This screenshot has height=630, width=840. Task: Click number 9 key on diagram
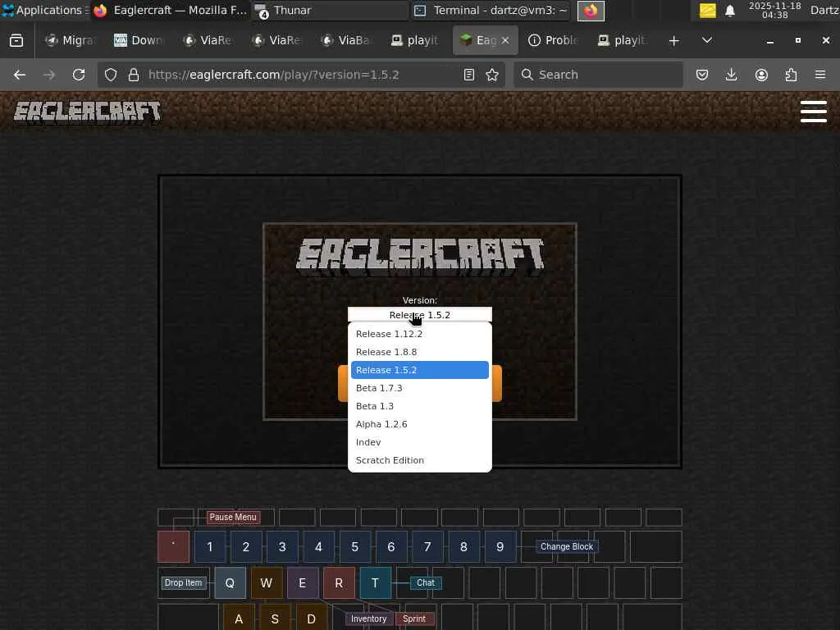coord(500,546)
